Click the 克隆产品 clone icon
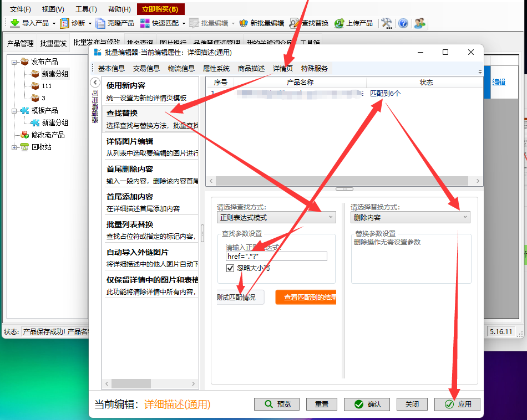 pos(100,23)
